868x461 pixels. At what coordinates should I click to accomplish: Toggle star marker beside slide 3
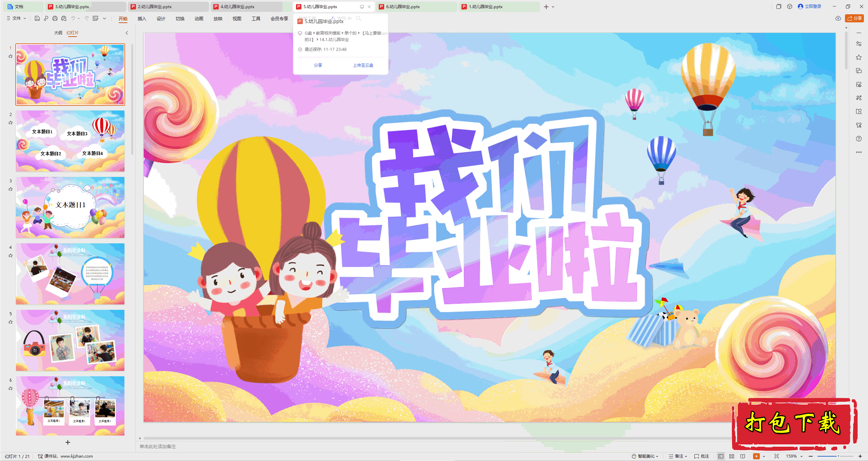(11, 189)
